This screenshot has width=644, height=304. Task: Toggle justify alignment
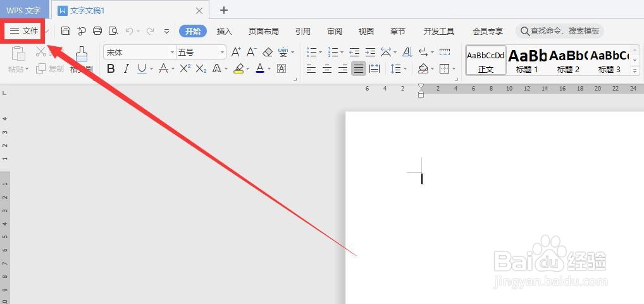point(359,68)
